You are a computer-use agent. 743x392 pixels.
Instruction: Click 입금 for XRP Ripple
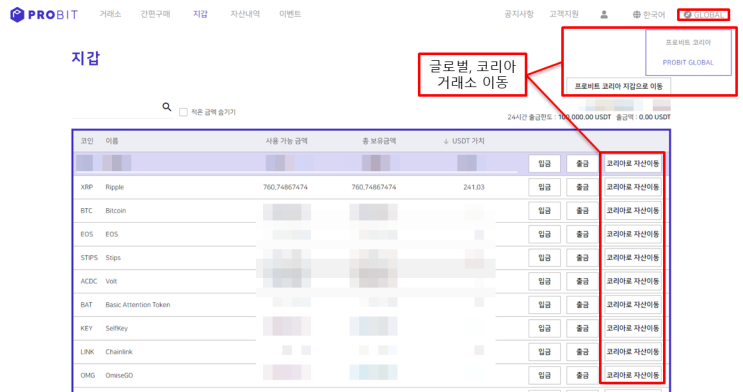tap(544, 187)
